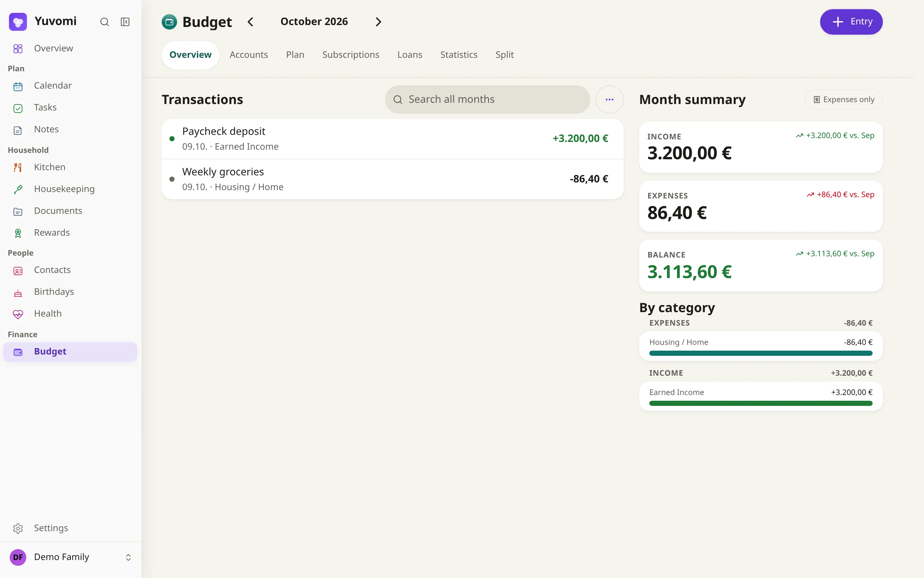Click the Expenses summary card
This screenshot has width=924, height=578.
click(761, 206)
